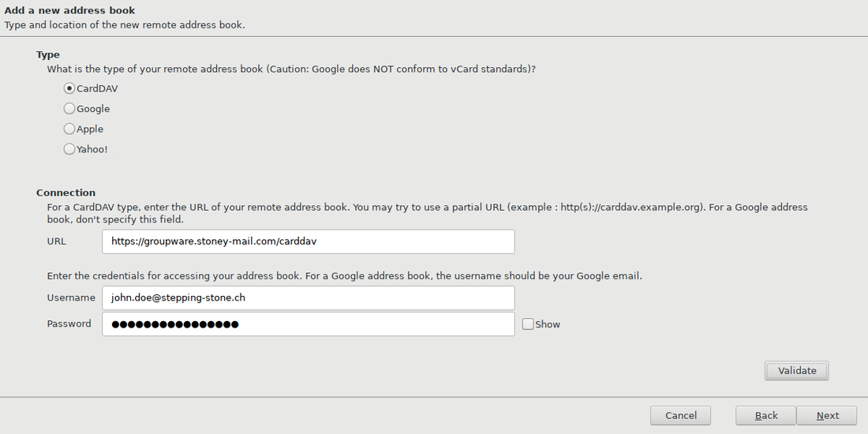868x434 pixels.
Task: Click the Password field label
Action: (69, 324)
